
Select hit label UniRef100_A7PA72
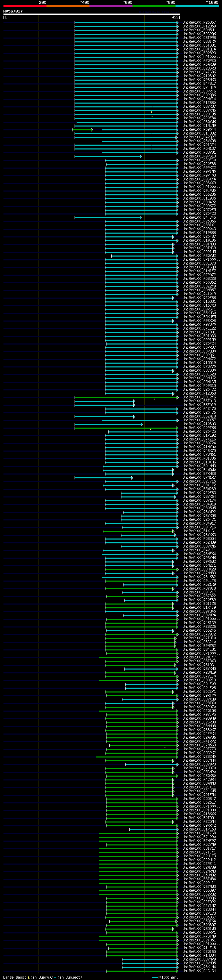199,275
